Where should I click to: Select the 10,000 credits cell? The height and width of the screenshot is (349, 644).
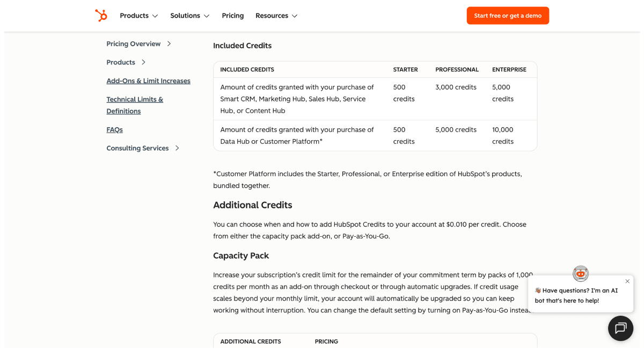pos(503,136)
